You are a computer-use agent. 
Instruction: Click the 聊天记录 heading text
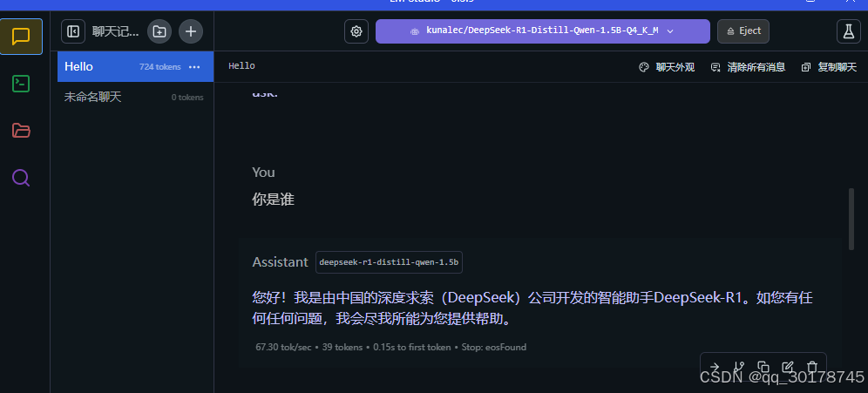(116, 31)
